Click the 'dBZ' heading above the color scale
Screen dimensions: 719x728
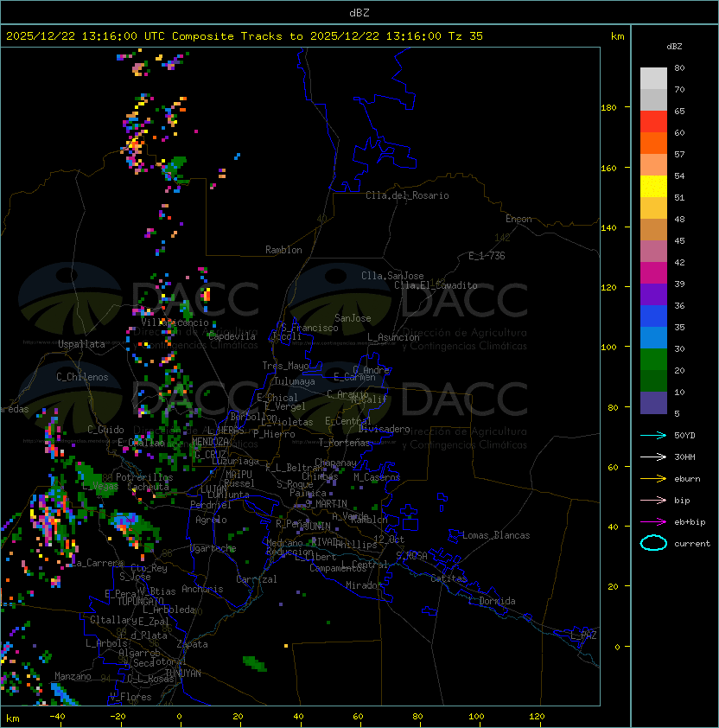(674, 47)
